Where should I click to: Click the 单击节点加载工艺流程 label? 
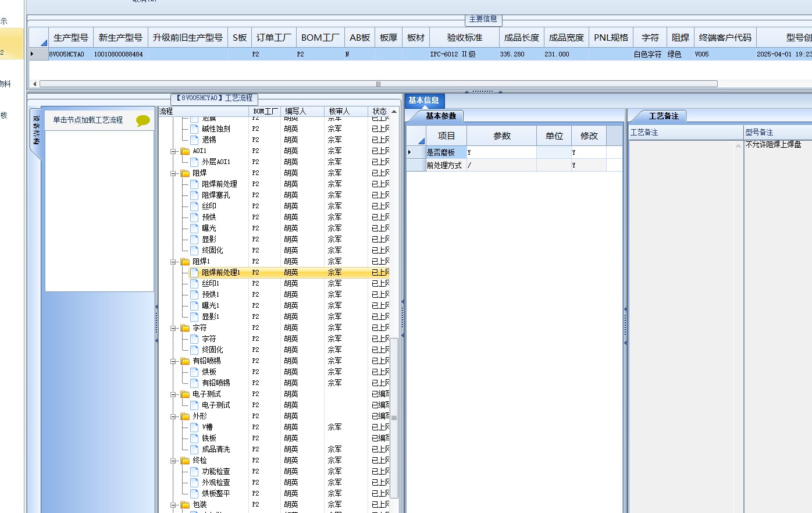point(88,120)
